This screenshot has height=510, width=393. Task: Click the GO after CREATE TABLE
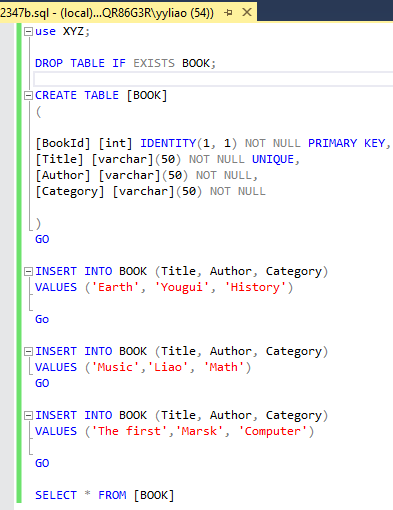point(42,239)
